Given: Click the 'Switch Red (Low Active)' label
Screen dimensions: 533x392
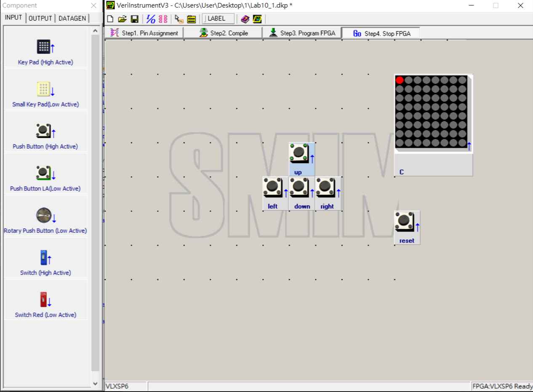Looking at the screenshot, I should [x=45, y=315].
